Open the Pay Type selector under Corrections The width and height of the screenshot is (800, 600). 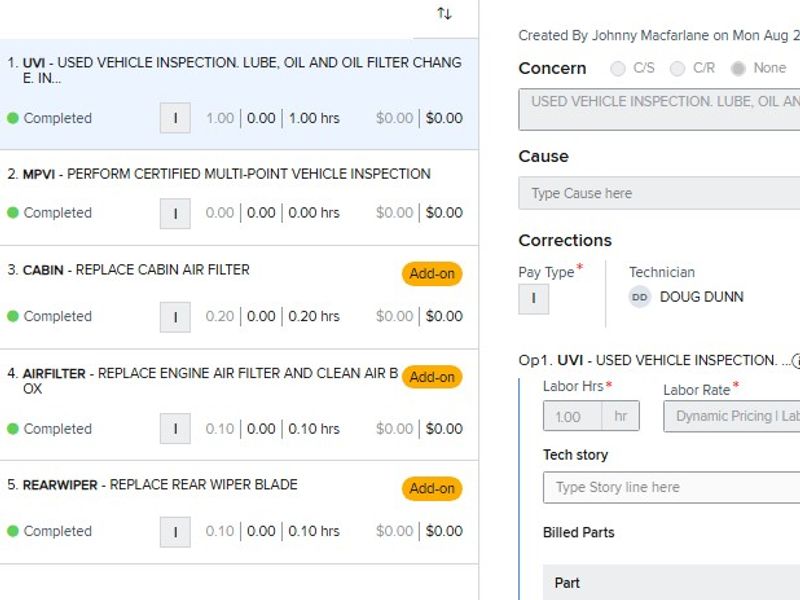pos(533,299)
